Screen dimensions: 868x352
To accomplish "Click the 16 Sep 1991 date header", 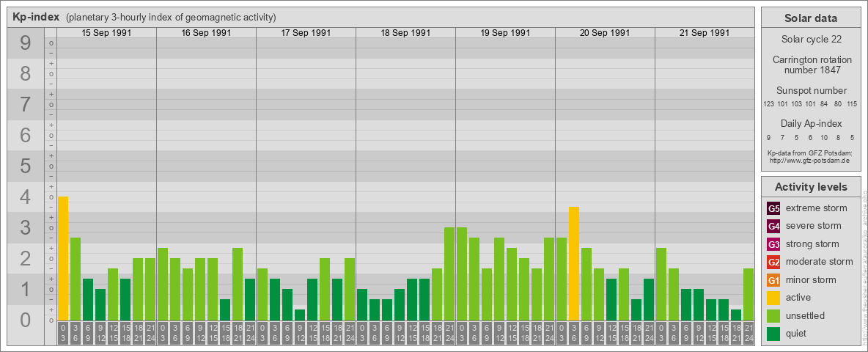I will tap(206, 33).
